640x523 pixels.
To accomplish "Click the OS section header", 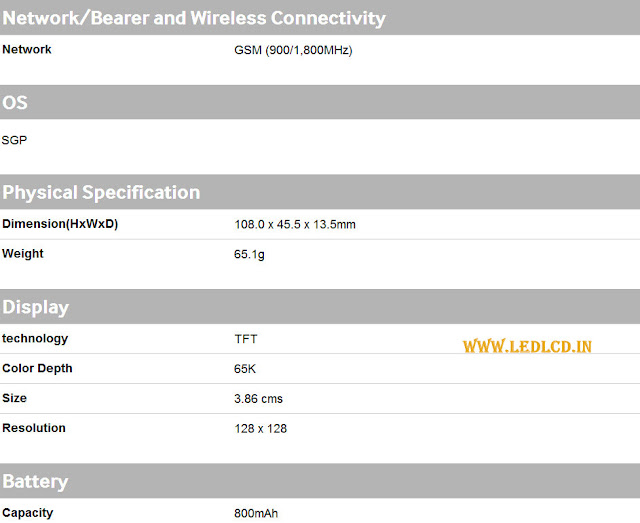I will (x=15, y=102).
